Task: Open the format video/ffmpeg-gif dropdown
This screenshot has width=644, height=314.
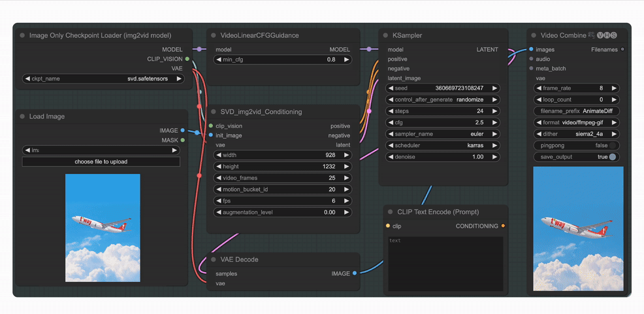Action: pos(576,122)
